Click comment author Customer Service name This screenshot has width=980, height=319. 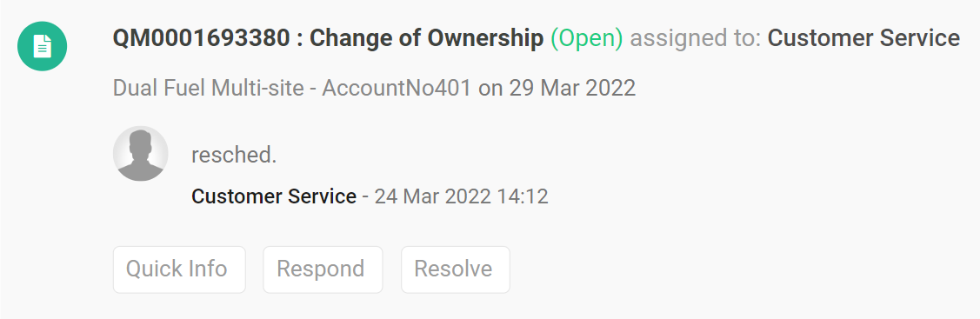[x=274, y=196]
